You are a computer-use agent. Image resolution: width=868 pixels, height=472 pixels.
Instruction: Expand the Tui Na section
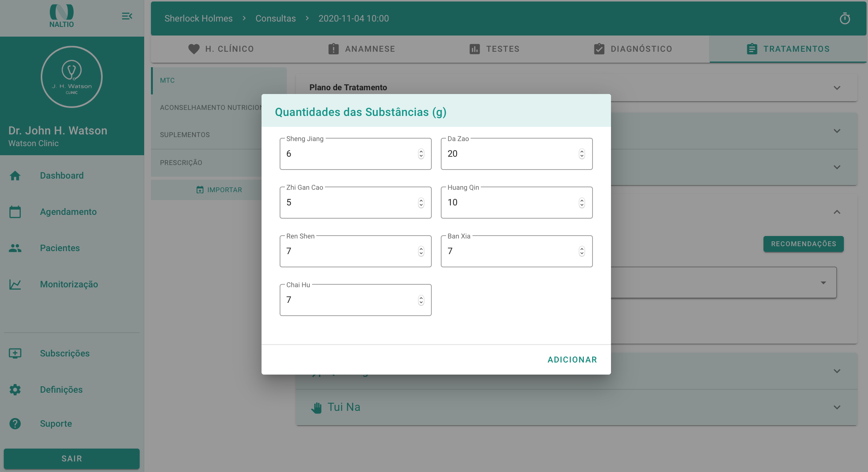(x=837, y=407)
